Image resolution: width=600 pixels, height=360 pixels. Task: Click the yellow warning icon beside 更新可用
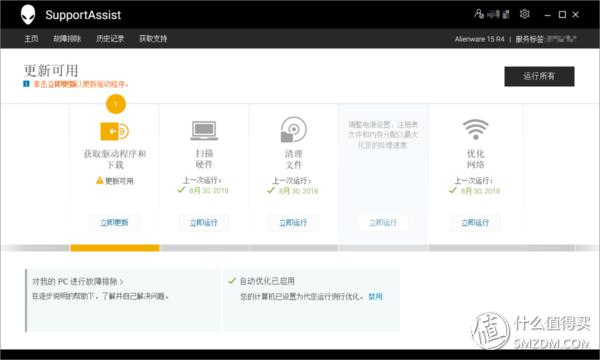coord(99,180)
